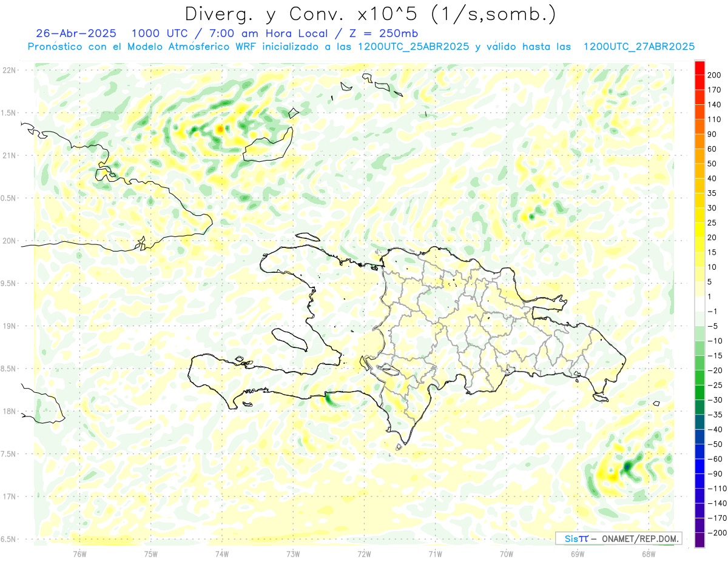Image resolution: width=728 pixels, height=562 pixels.
Task: Click the dark green convergence spot near 68W
Action: [627, 466]
